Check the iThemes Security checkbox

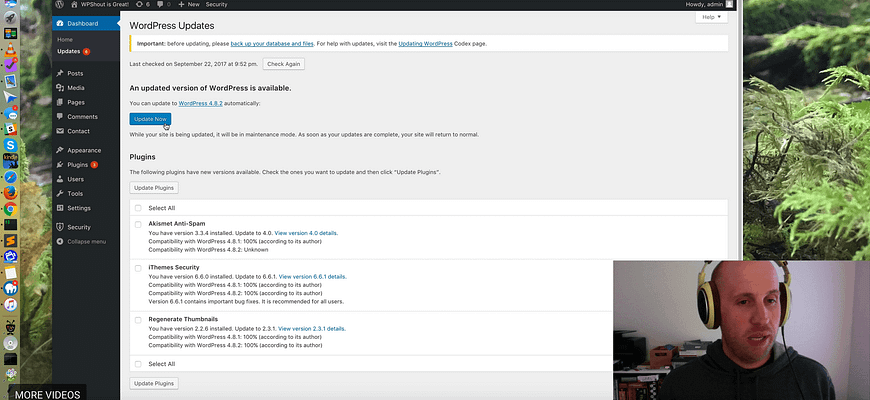pyautogui.click(x=138, y=268)
